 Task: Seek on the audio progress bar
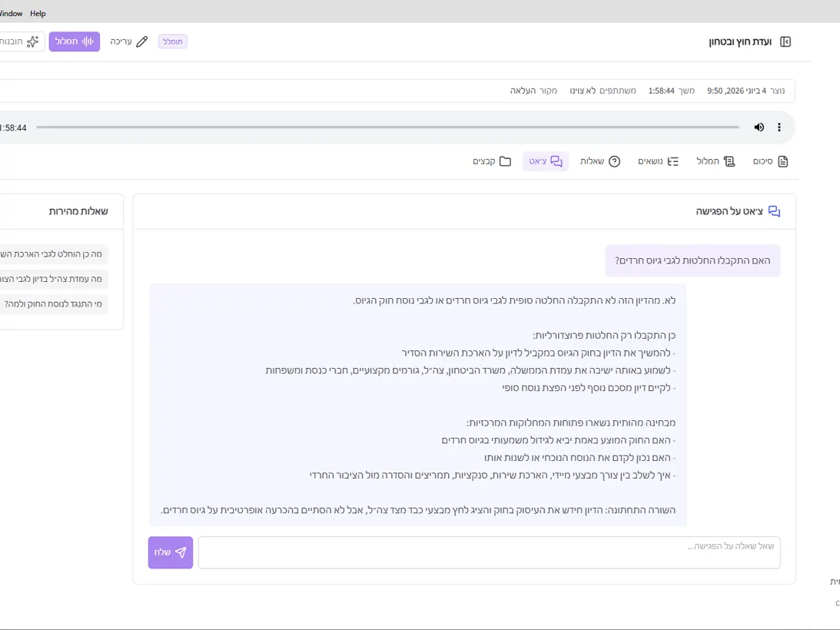coord(388,128)
